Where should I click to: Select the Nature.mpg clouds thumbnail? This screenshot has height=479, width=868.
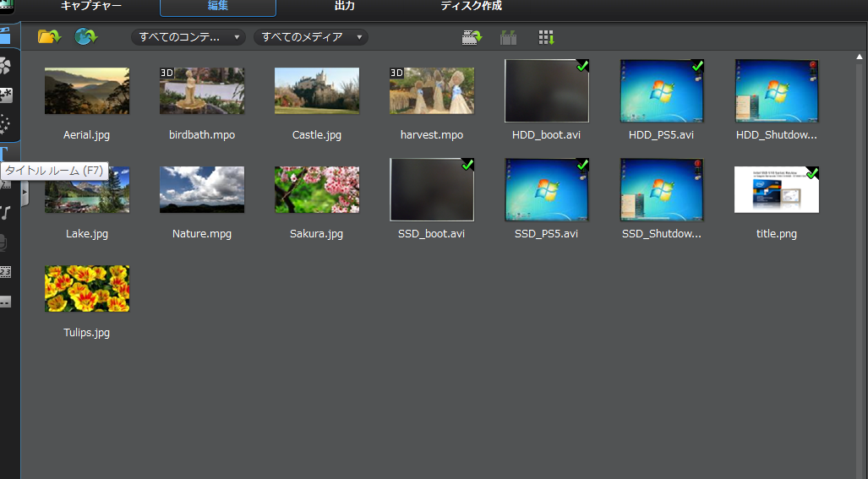tap(202, 190)
